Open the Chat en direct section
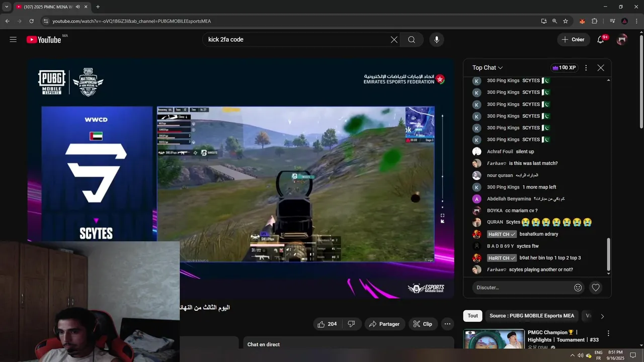Screen dimensions: 644x362 click(x=348, y=343)
